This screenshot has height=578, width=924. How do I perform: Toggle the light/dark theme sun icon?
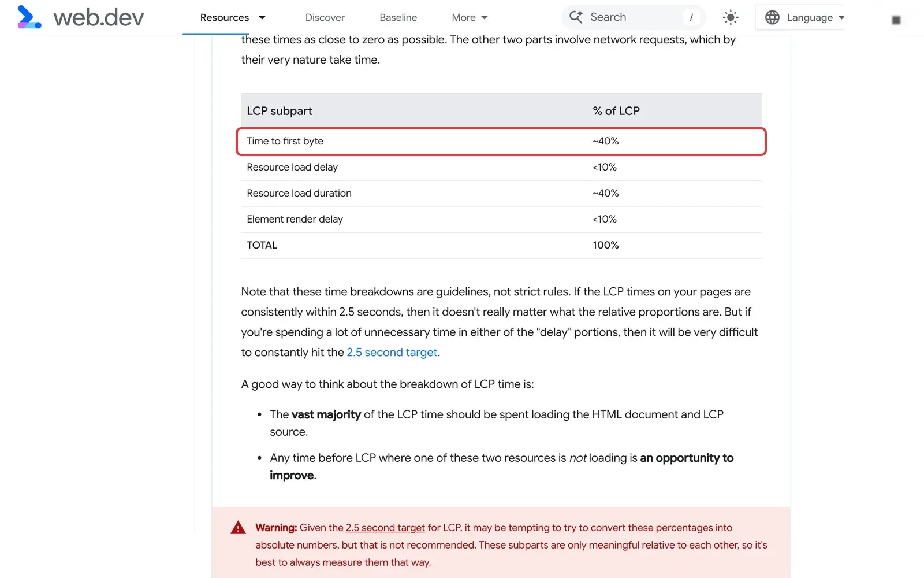pyautogui.click(x=731, y=17)
